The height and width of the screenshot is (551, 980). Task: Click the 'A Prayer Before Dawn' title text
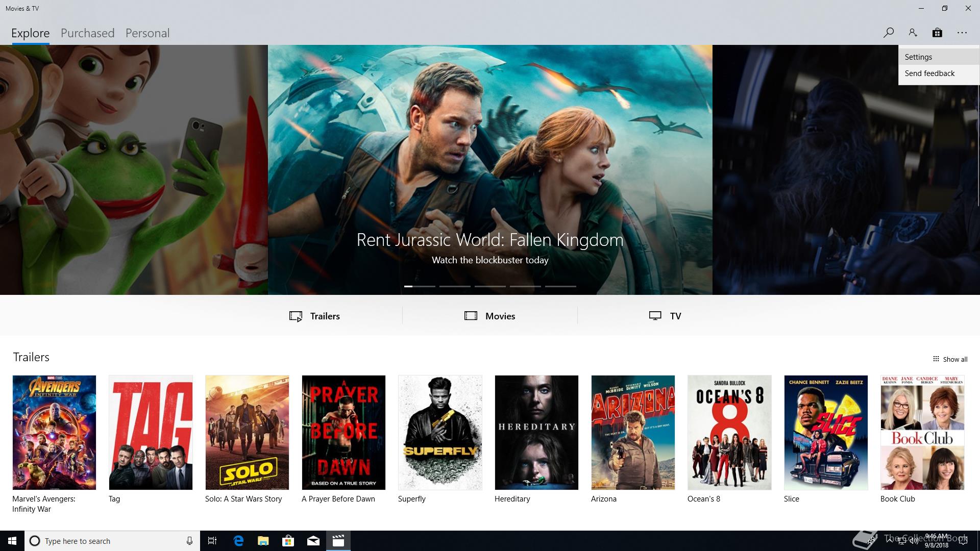pyautogui.click(x=338, y=499)
